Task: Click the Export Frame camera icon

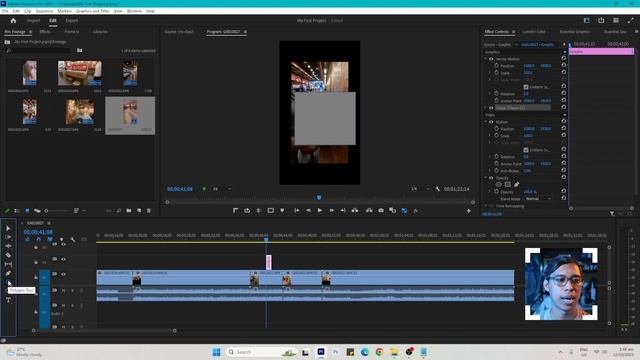Action: pyautogui.click(x=381, y=211)
